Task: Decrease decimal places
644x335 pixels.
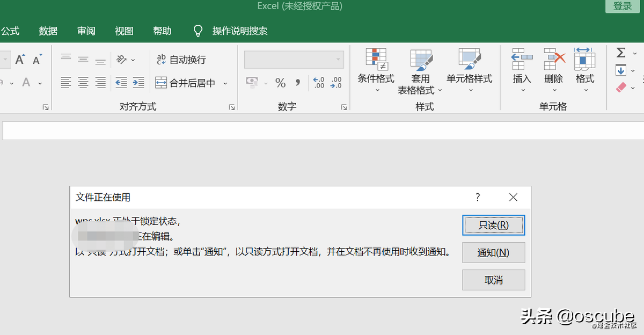Action: point(336,82)
